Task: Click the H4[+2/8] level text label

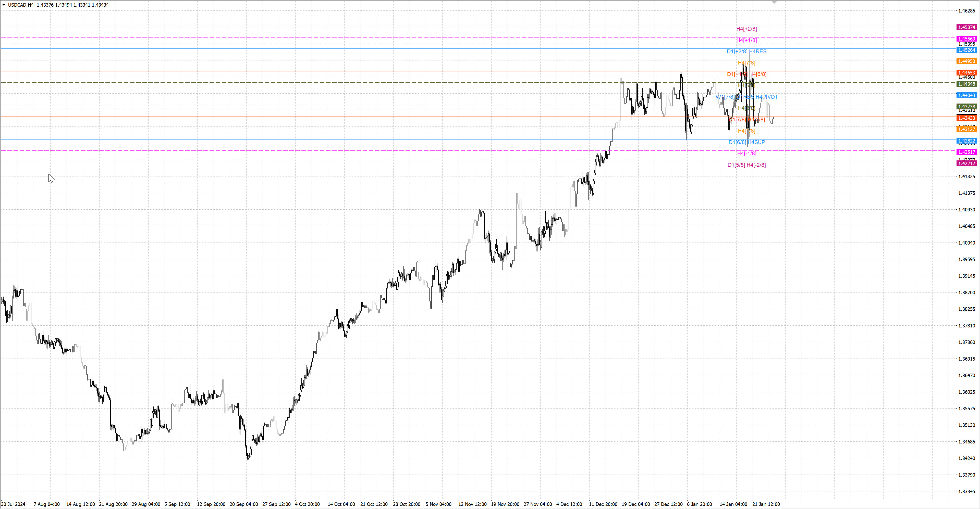Action: click(746, 29)
